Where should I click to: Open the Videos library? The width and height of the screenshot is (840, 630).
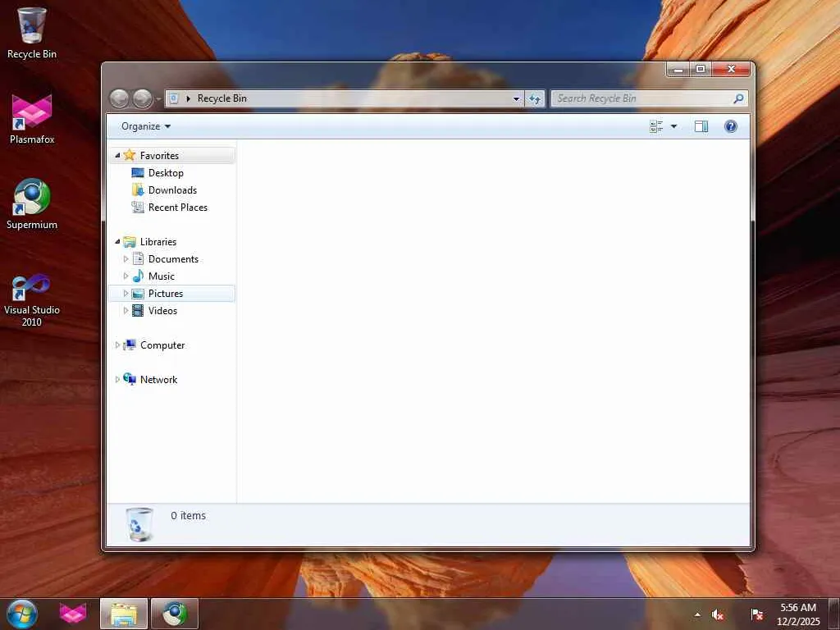point(162,311)
